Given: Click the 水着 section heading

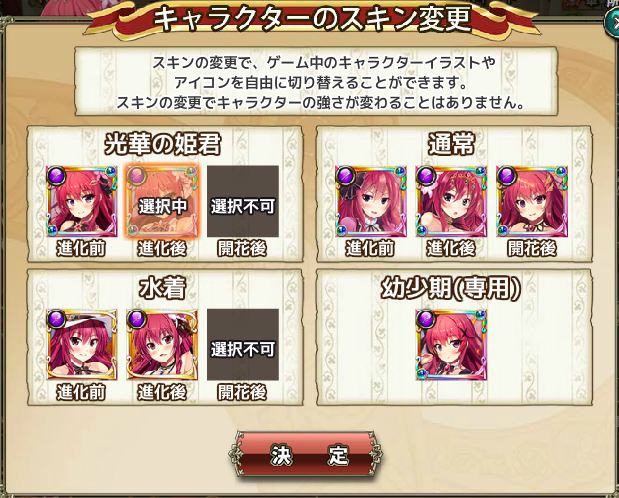Looking at the screenshot, I should [x=163, y=289].
